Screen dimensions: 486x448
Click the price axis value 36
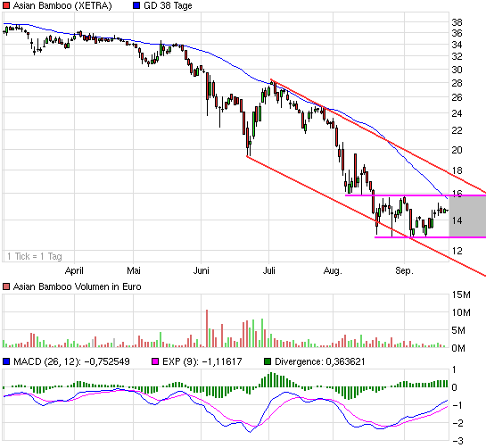point(457,33)
